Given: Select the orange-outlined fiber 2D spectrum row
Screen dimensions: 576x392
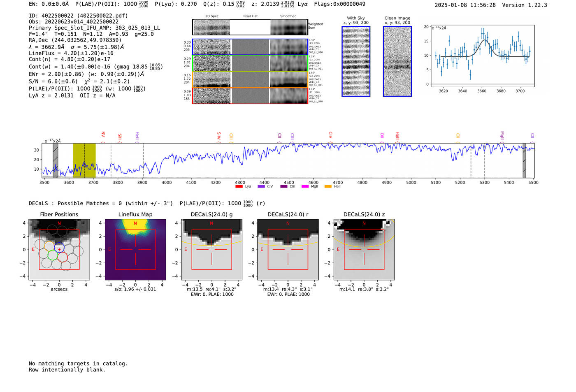Looking at the screenshot, I should (x=250, y=79).
